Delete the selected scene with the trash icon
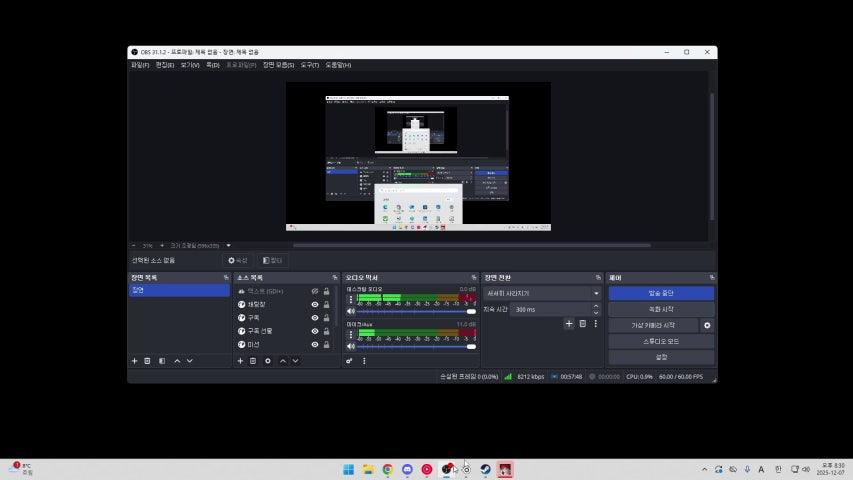Screen dimensions: 853x480 click(147, 361)
